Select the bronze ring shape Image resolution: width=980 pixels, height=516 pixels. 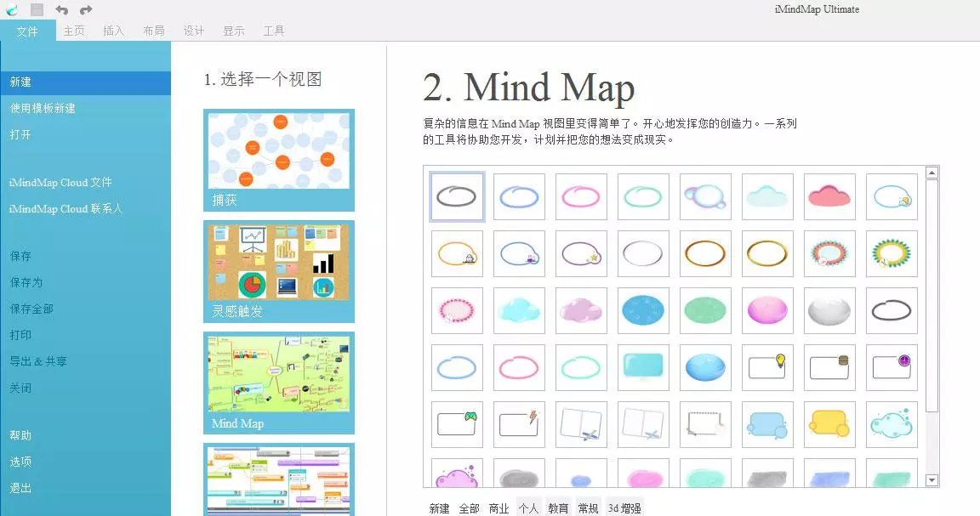(x=705, y=253)
